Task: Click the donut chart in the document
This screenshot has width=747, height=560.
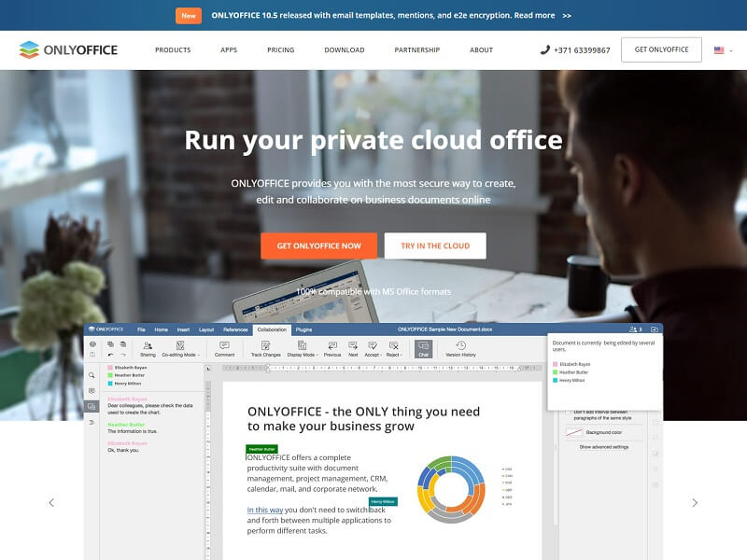Action: tap(451, 489)
